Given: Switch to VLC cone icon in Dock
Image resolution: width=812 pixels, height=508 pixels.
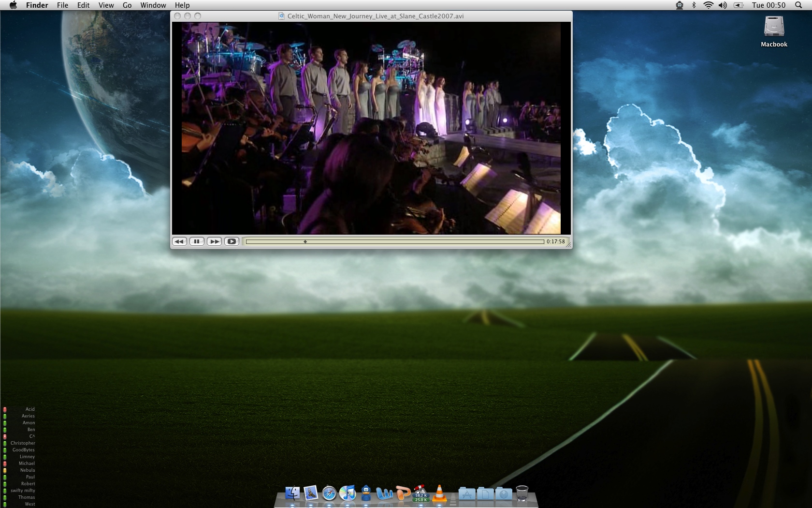Looking at the screenshot, I should tap(439, 493).
